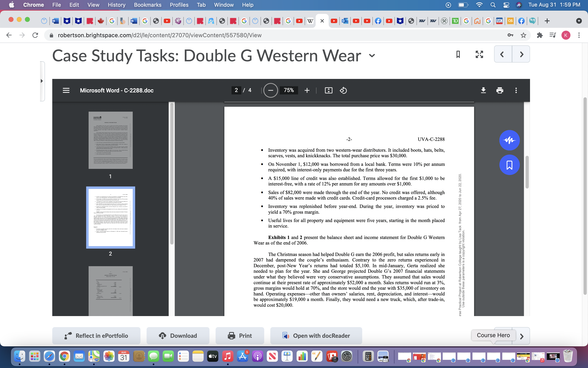This screenshot has height=368, width=588.
Task: Click the address bar URL
Action: point(159,35)
